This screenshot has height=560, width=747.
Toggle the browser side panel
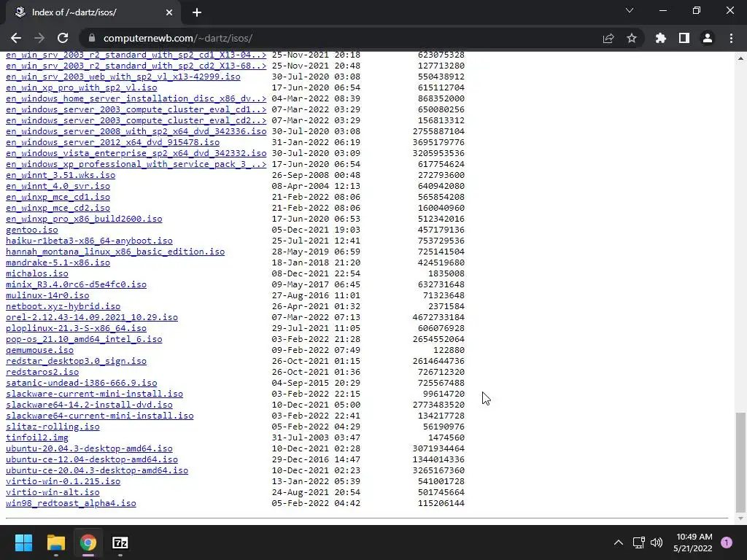[x=684, y=38]
